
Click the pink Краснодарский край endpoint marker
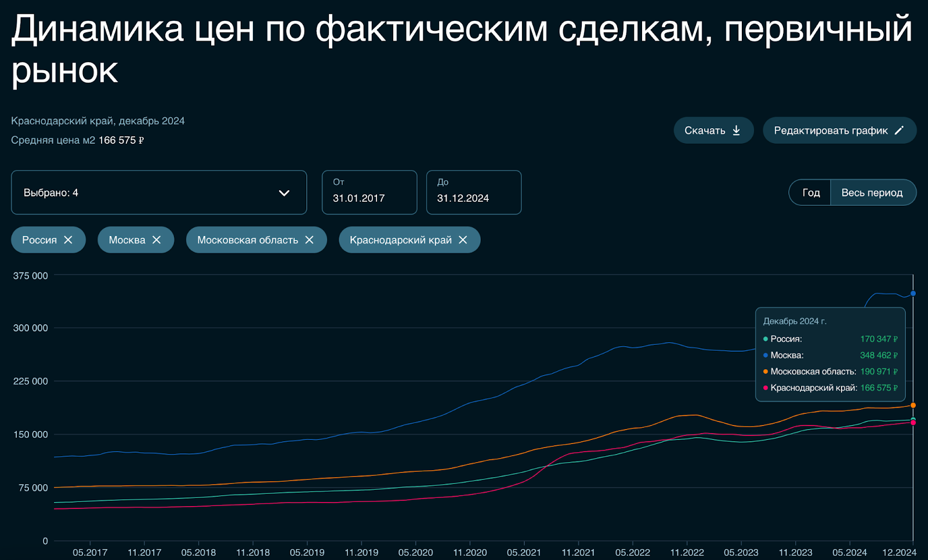[913, 423]
